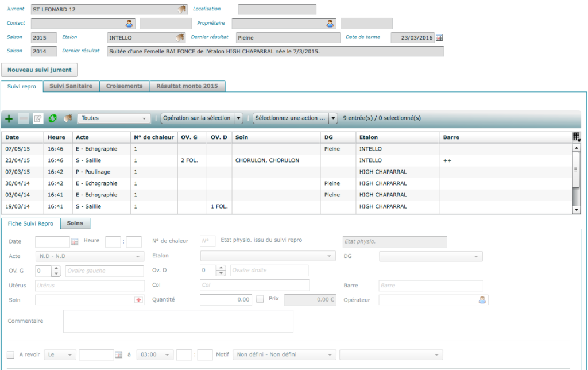Click the Barre input field in Fiche
Viewport: 588px width, 370px height.
click(x=431, y=286)
